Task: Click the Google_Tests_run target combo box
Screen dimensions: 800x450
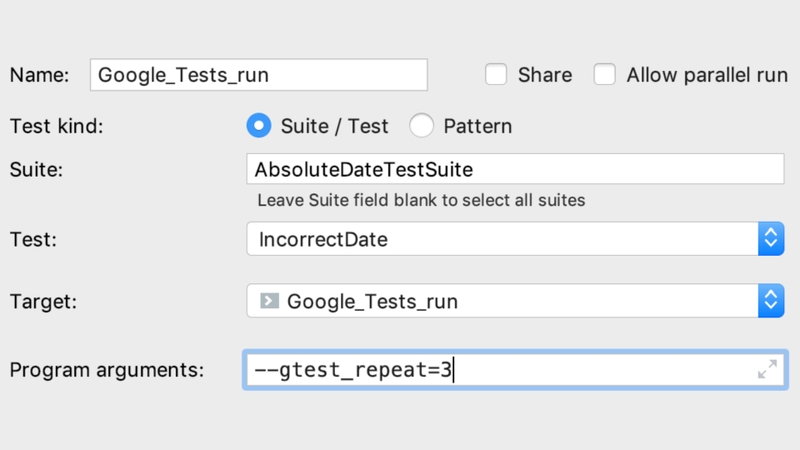Action: pos(500,300)
